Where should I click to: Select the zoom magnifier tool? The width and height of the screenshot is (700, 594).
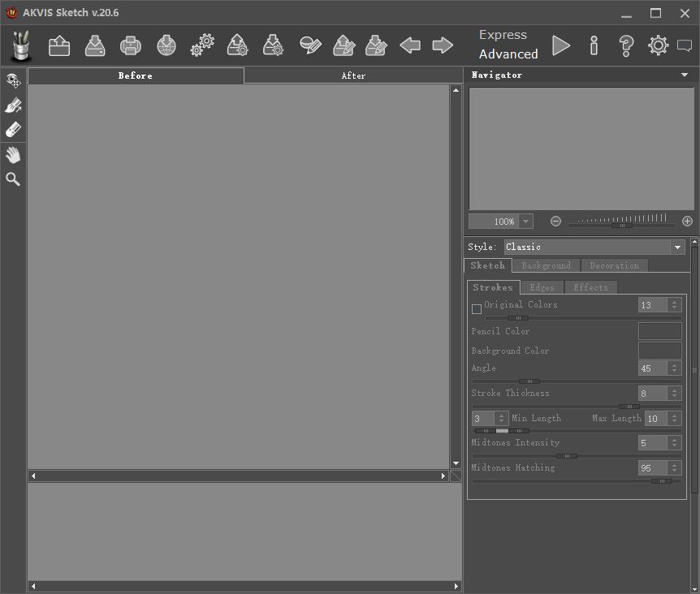(x=13, y=179)
